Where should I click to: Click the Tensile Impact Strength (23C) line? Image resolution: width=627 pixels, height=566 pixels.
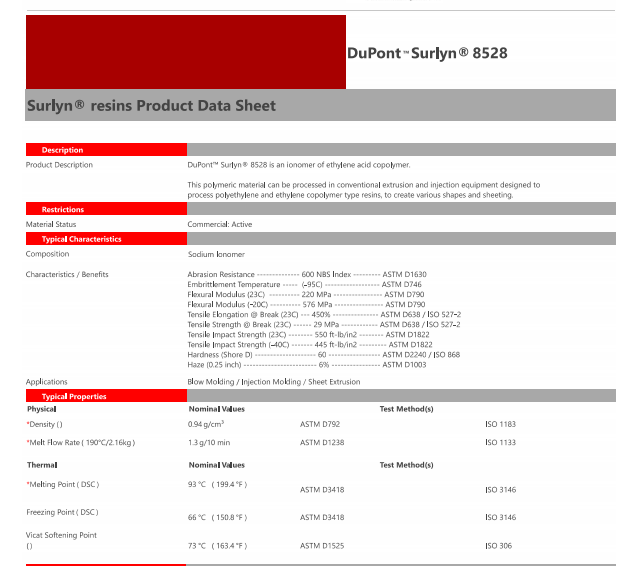pos(308,334)
